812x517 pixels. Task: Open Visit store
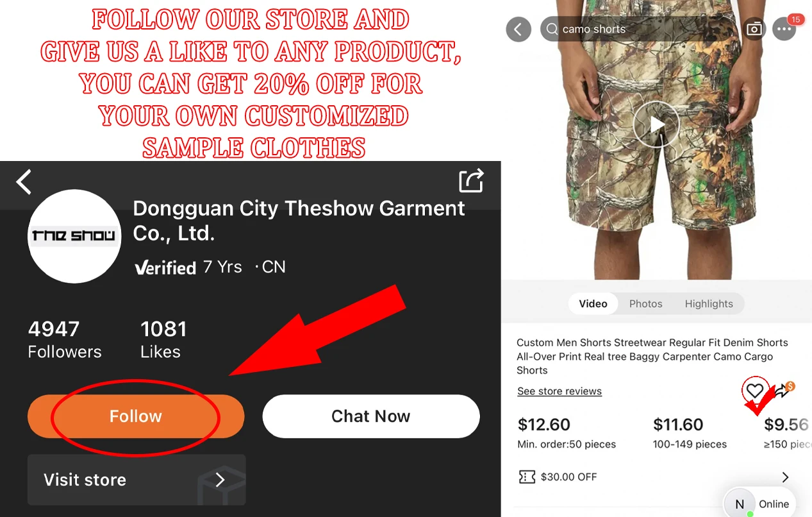(137, 480)
